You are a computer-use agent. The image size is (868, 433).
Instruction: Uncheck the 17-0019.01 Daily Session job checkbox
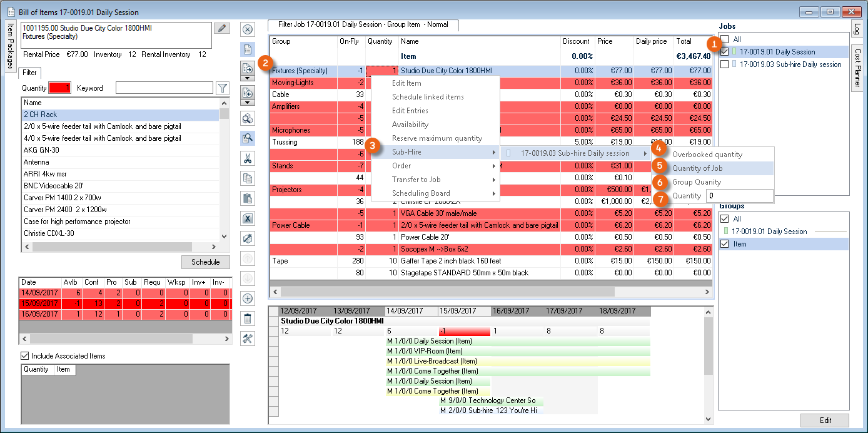click(725, 52)
